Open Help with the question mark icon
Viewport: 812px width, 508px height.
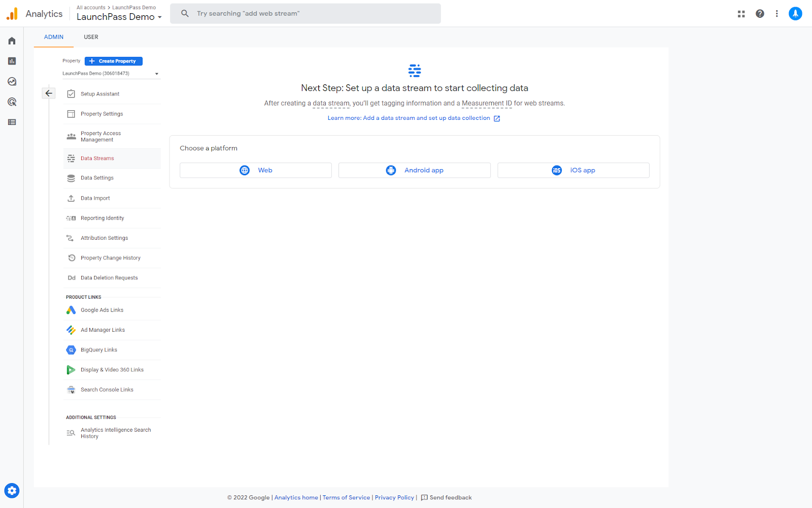coord(760,14)
